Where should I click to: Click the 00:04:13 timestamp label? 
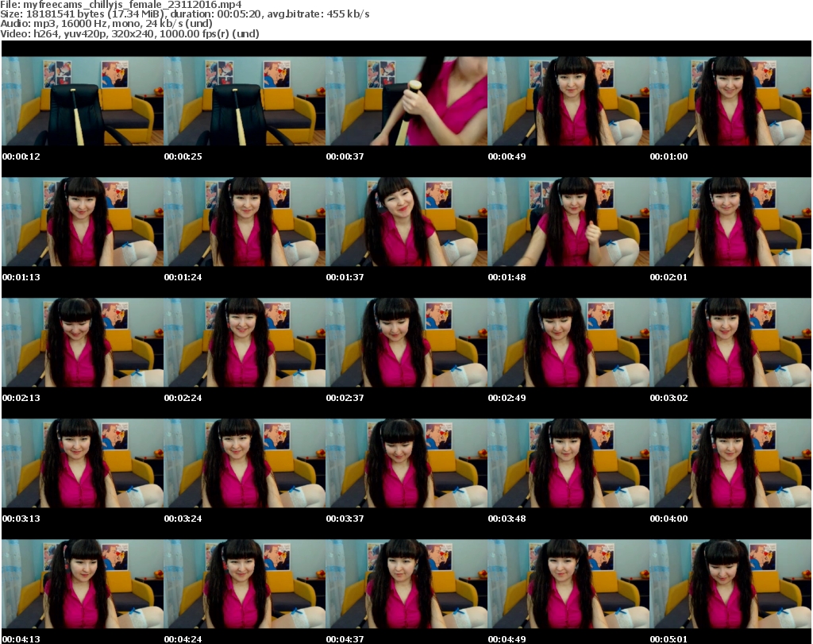pyautogui.click(x=21, y=639)
